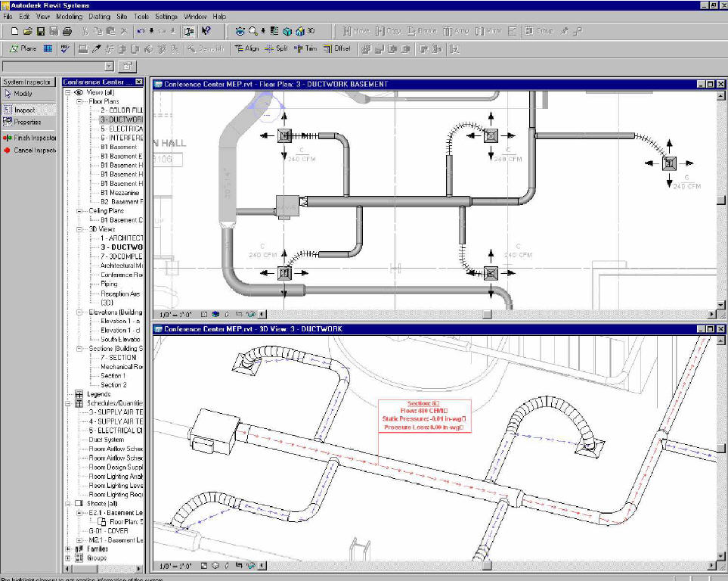Switch to the System Inspector tab
The image size is (728, 581).
tap(28, 82)
